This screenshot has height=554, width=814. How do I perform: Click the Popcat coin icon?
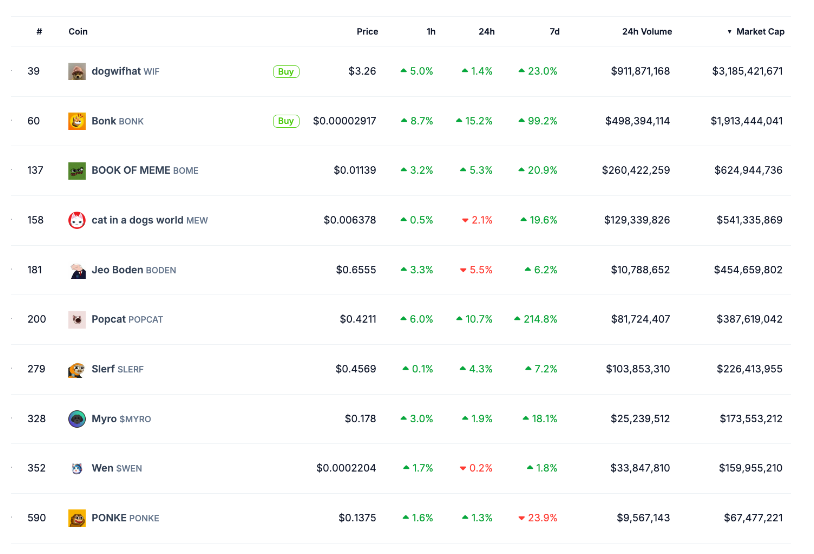click(x=77, y=320)
